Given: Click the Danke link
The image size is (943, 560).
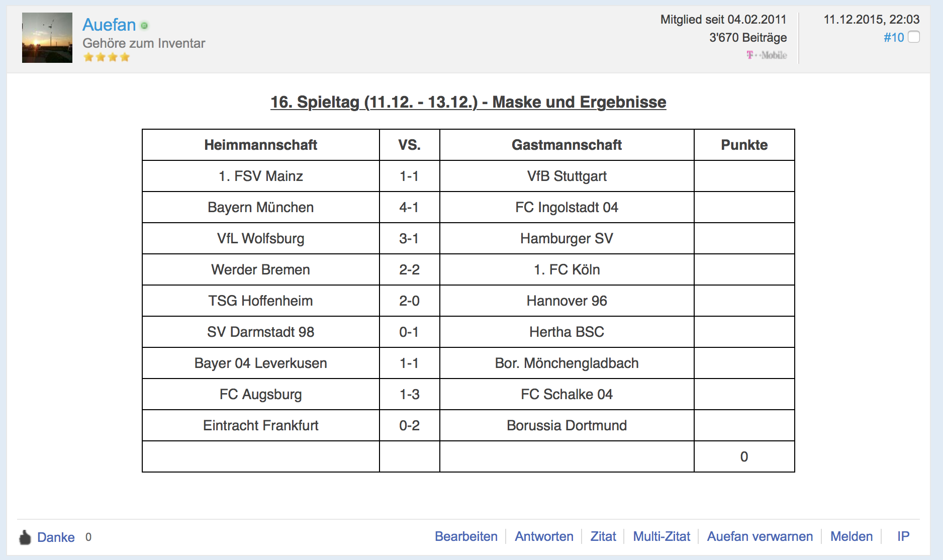Looking at the screenshot, I should (x=56, y=537).
